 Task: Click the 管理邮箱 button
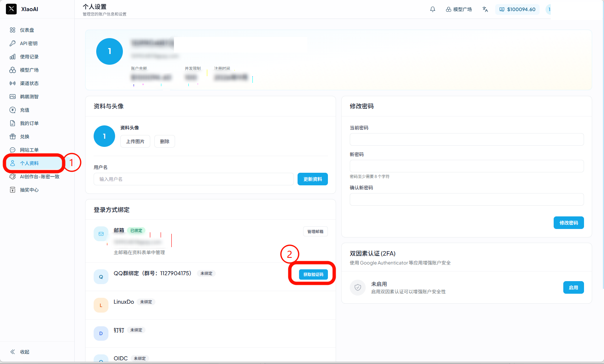[x=315, y=232]
